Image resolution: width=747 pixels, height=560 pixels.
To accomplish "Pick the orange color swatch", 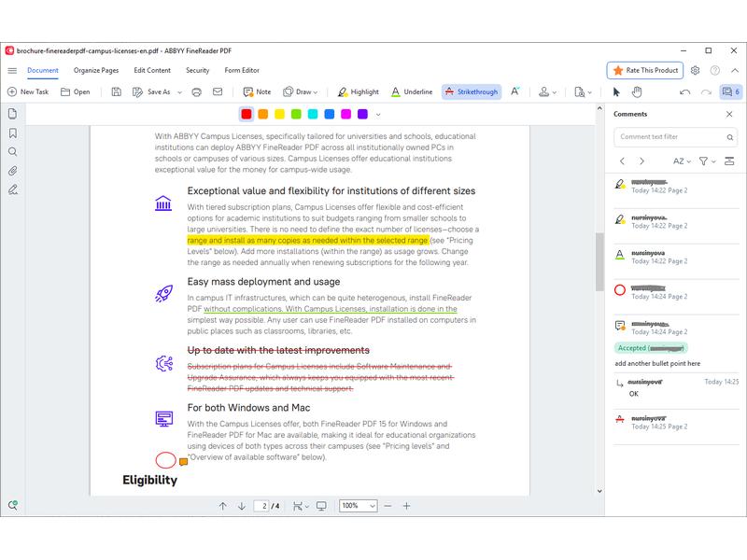I will [263, 114].
